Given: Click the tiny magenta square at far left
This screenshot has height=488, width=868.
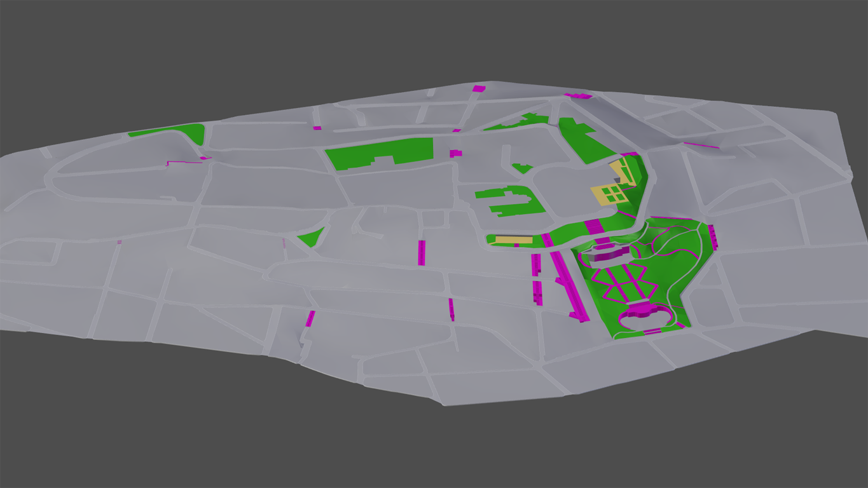Looking at the screenshot, I should pyautogui.click(x=119, y=242).
